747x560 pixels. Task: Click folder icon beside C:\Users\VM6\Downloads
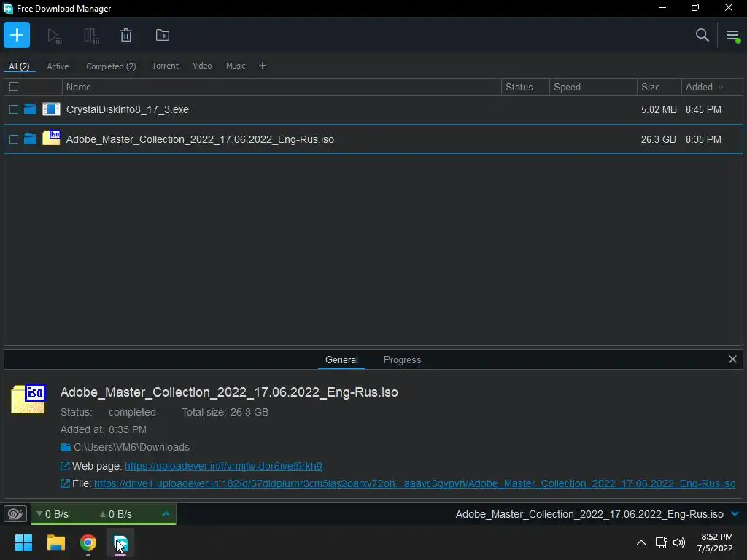(66, 447)
